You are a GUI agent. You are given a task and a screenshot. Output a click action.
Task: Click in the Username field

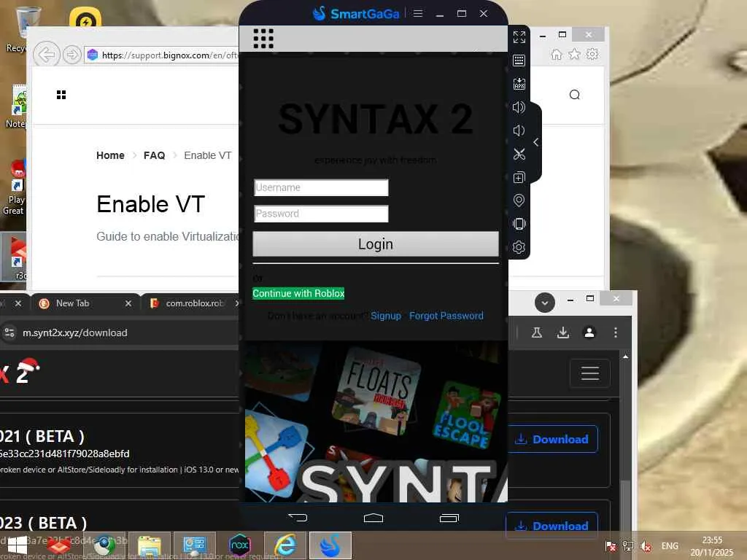coord(321,187)
